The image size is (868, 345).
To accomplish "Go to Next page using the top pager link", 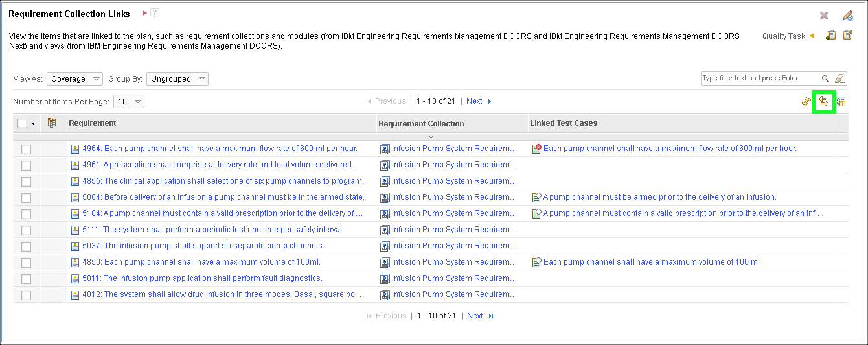I will [474, 101].
